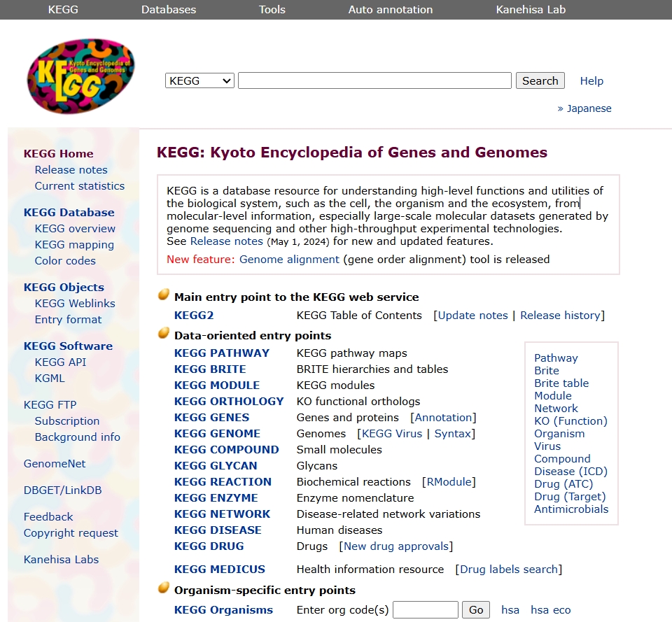This screenshot has width=672, height=622.
Task: Open KEGG COMPOUND database link
Action: 226,449
